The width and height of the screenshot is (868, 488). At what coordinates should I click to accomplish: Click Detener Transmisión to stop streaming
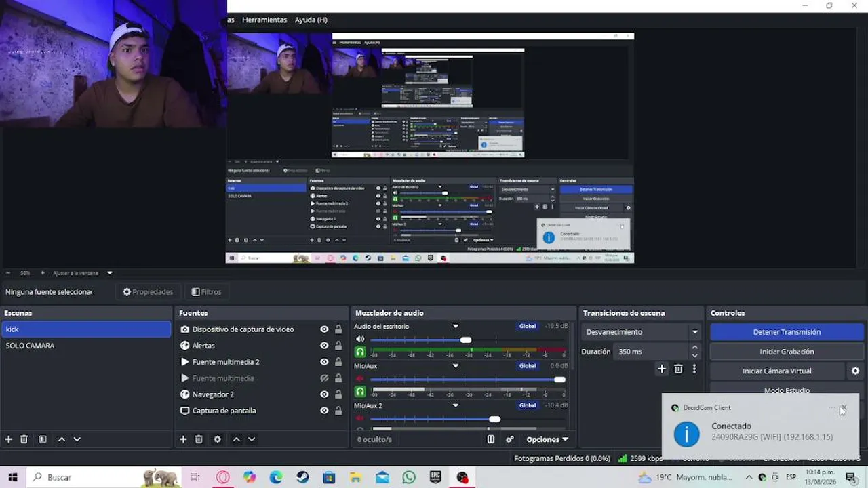point(787,332)
